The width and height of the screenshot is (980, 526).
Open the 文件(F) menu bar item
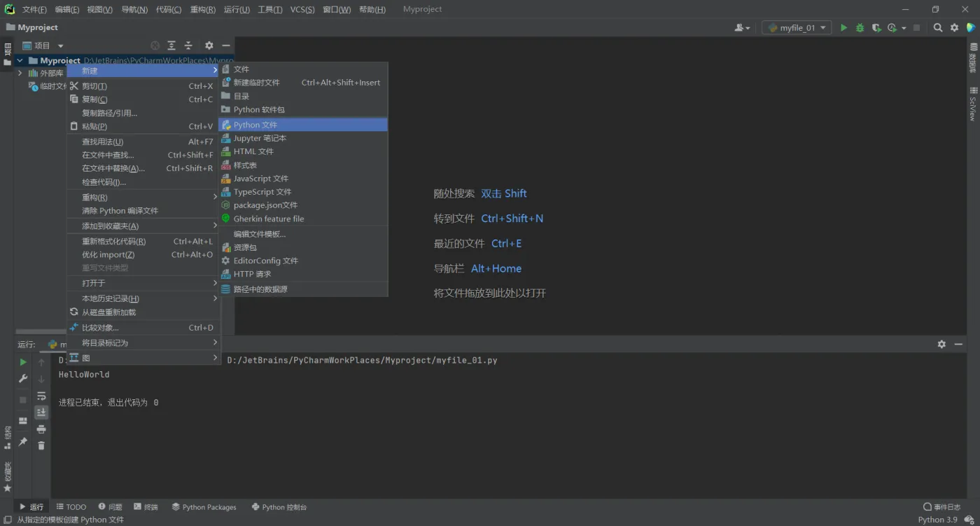click(34, 10)
